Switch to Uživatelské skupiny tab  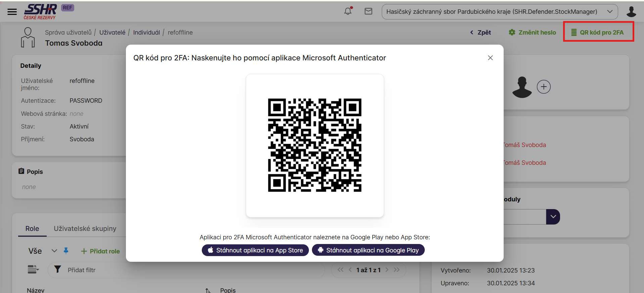point(85,229)
